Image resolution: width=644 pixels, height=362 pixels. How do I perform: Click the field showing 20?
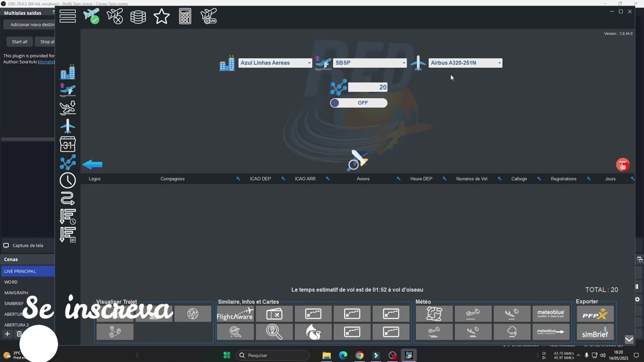pyautogui.click(x=368, y=87)
